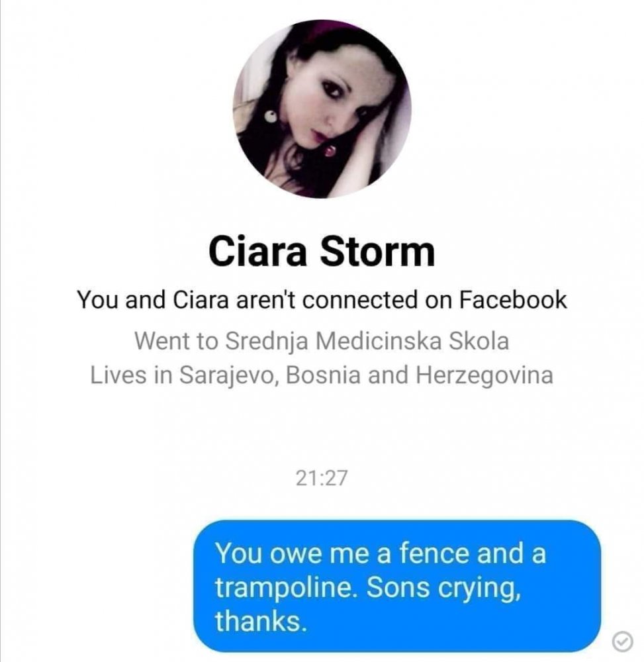Image resolution: width=644 pixels, height=662 pixels.
Task: Click the word "Herzegovina" in the location line
Action: (x=484, y=375)
